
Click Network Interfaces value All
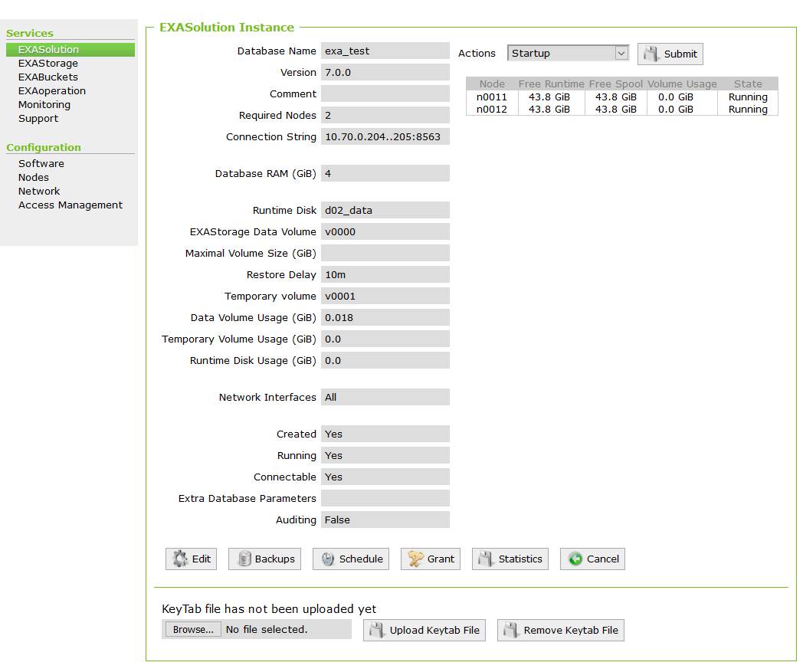(x=385, y=397)
